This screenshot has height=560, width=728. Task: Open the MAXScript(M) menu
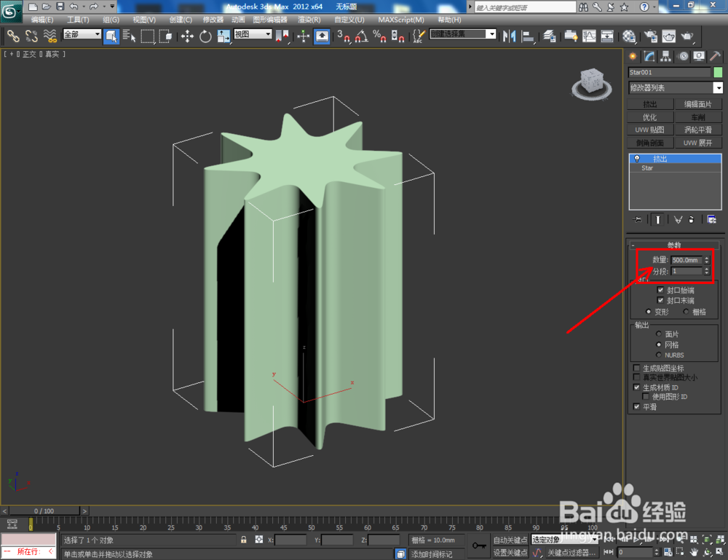click(400, 20)
